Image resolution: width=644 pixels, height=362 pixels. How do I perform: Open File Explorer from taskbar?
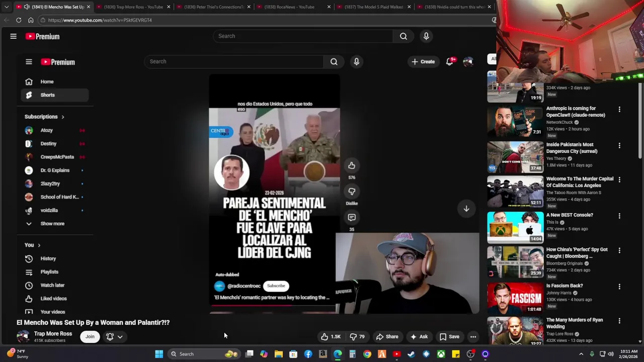279,354
